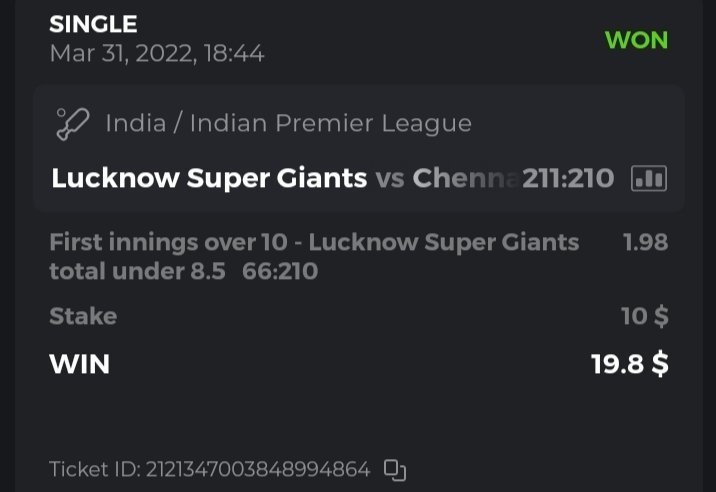The width and height of the screenshot is (716, 492).
Task: Click the 66:210 innings score
Action: tap(280, 271)
